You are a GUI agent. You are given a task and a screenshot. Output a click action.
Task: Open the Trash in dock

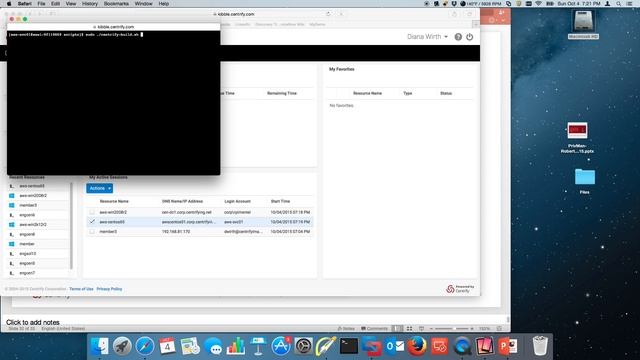pos(540,346)
